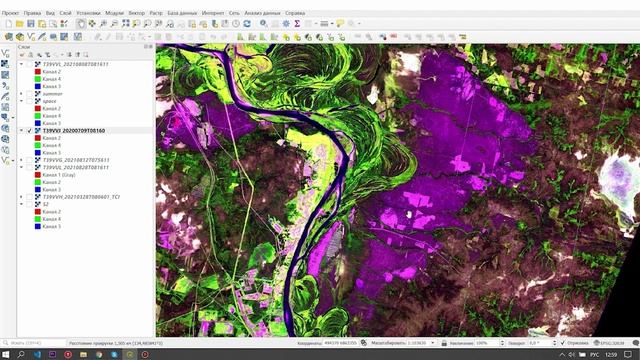This screenshot has width=640, height=360.
Task: Open the Слой menu
Action: coord(65,13)
